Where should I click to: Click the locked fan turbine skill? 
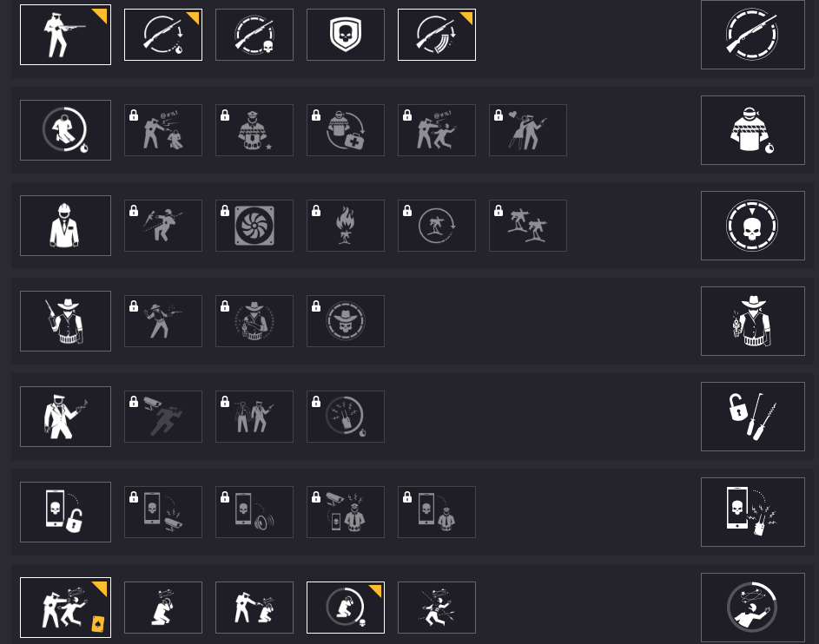[x=254, y=226]
